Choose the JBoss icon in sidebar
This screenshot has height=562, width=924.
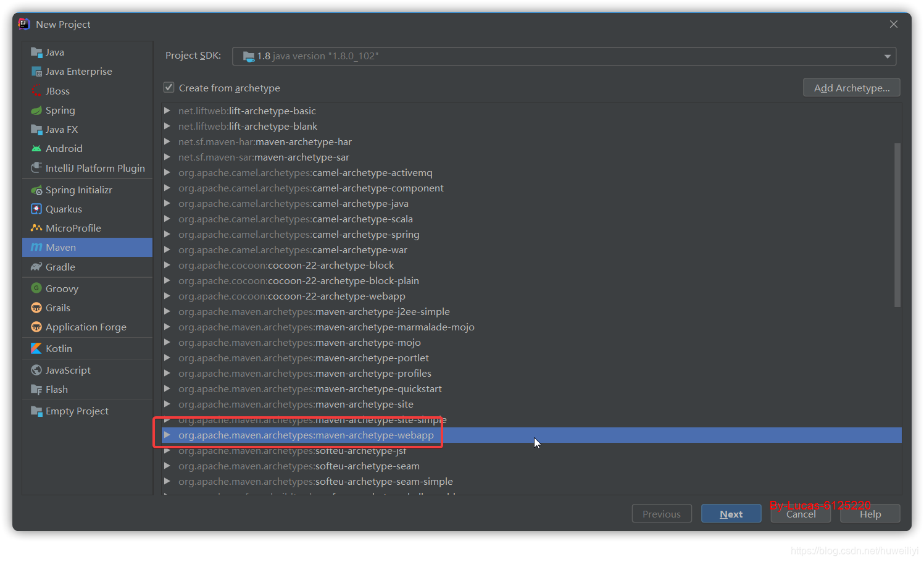click(x=36, y=91)
